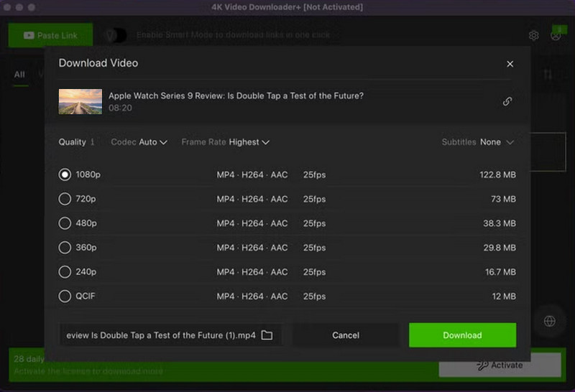Choose the 480p quality option
575x392 pixels.
(65, 223)
